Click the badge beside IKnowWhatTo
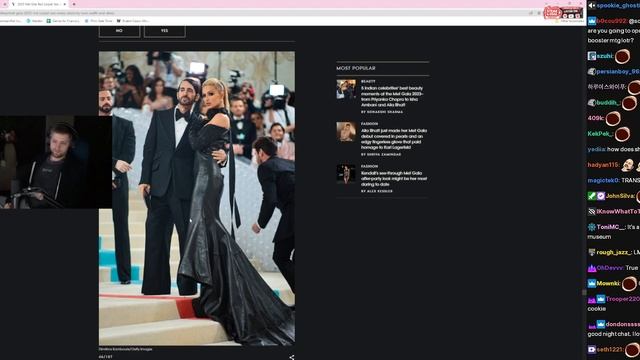Image resolution: width=640 pixels, height=360 pixels. (x=592, y=211)
